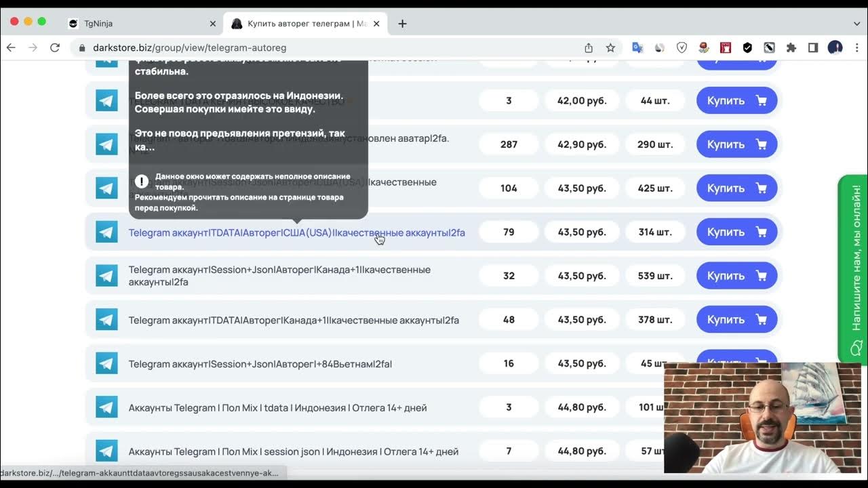
Task: Close the Купить авторег телеграм tab
Action: coord(376,23)
